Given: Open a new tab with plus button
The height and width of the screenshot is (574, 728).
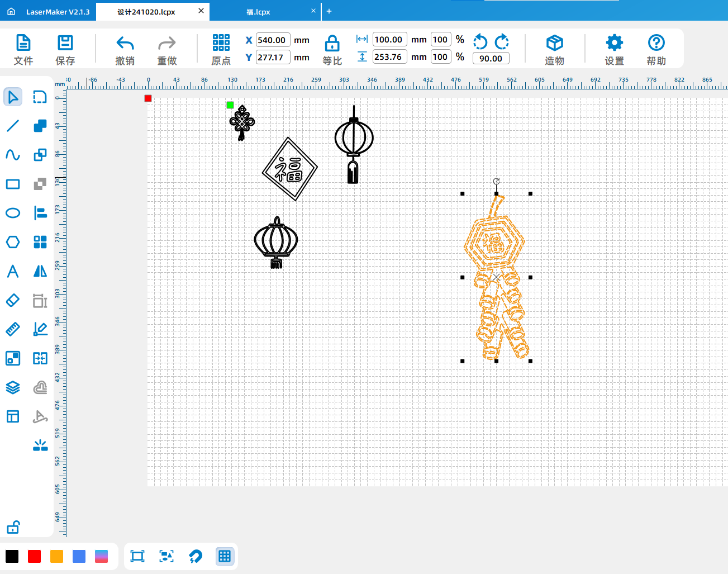Looking at the screenshot, I should click(x=329, y=11).
